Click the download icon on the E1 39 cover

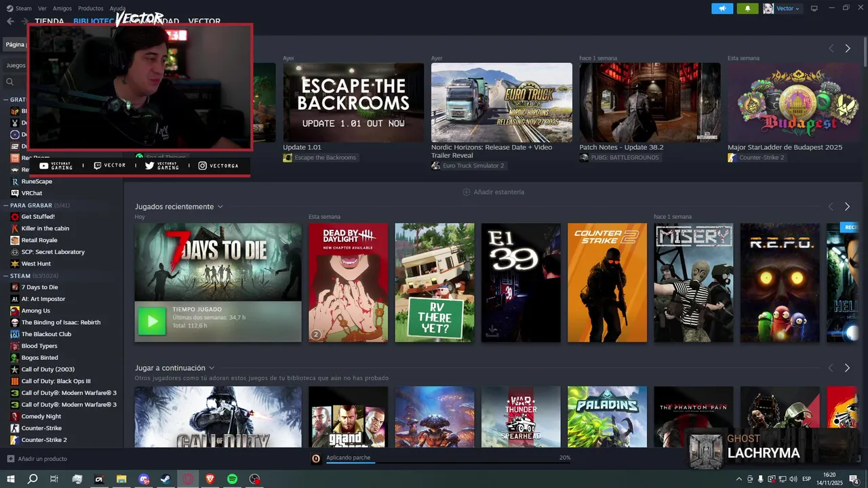pos(493,331)
